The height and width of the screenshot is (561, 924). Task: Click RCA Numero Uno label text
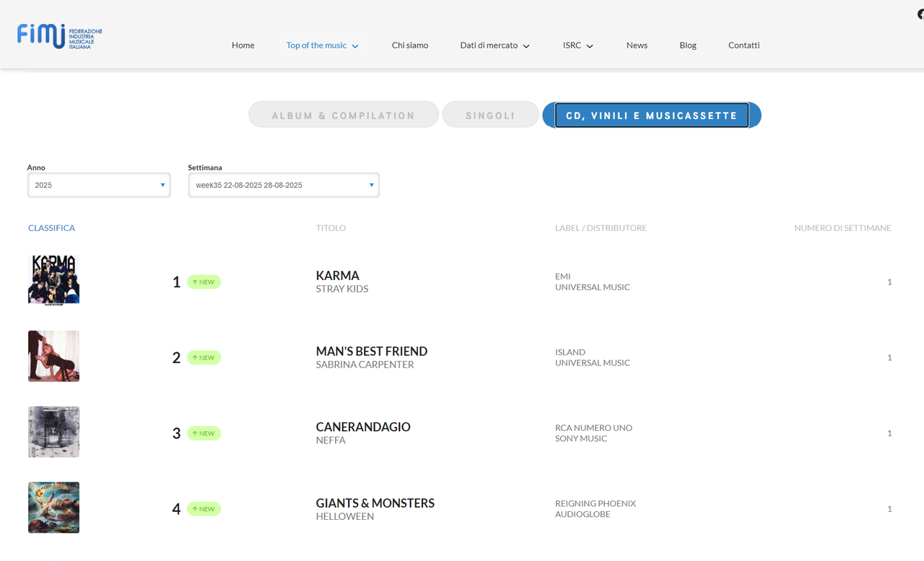(593, 428)
